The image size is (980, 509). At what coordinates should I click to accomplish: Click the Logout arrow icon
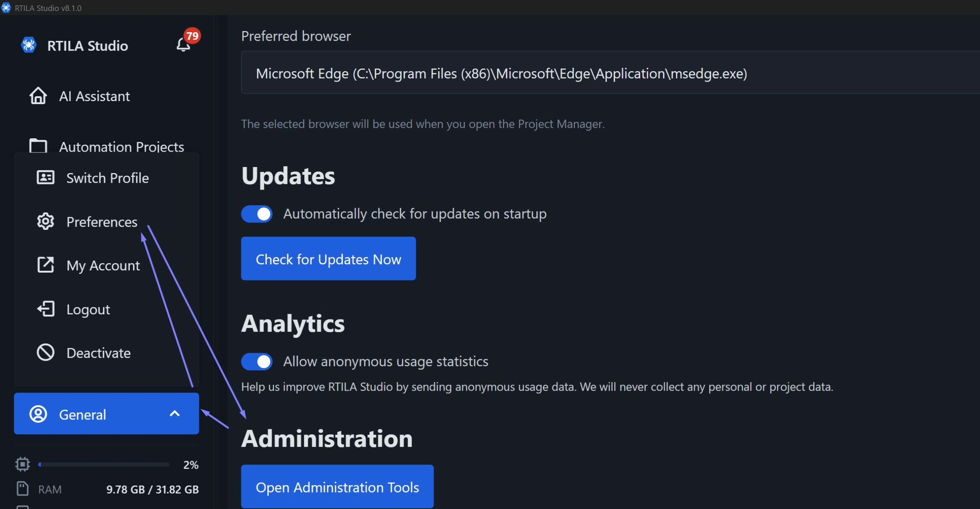pyautogui.click(x=46, y=309)
